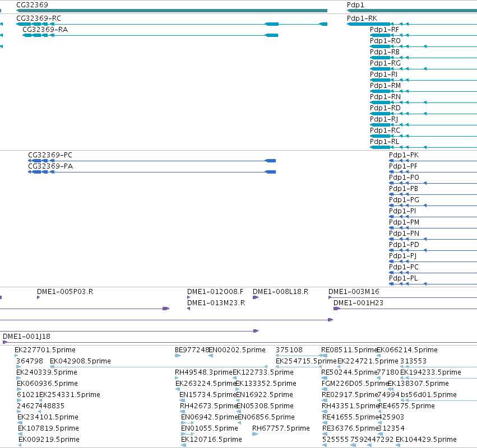
Task: Open the EK234101.5prime EST entry
Action: click(x=48, y=417)
